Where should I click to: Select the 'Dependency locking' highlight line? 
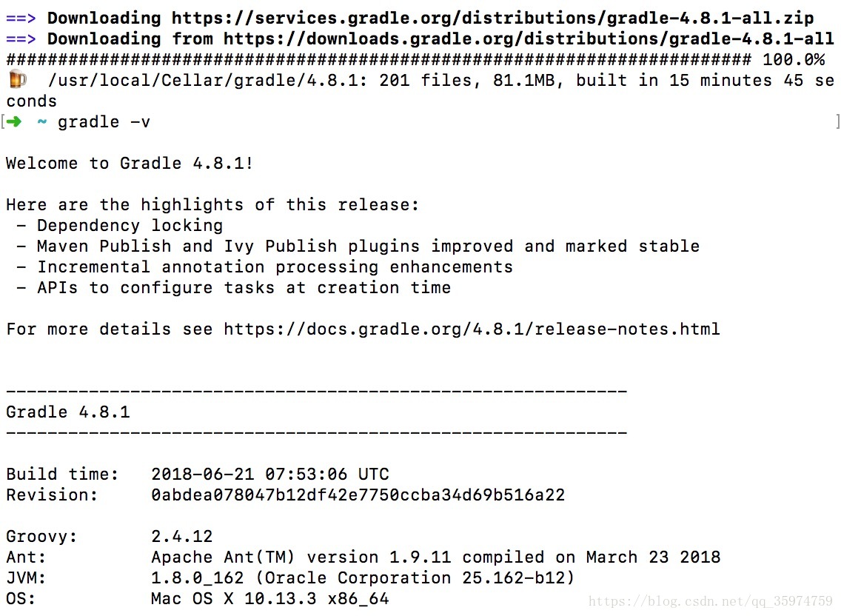pos(130,225)
